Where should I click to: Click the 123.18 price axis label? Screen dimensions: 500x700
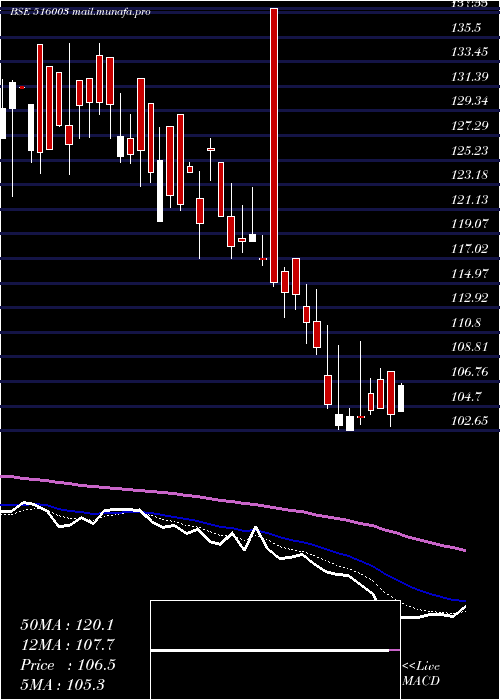point(469,175)
